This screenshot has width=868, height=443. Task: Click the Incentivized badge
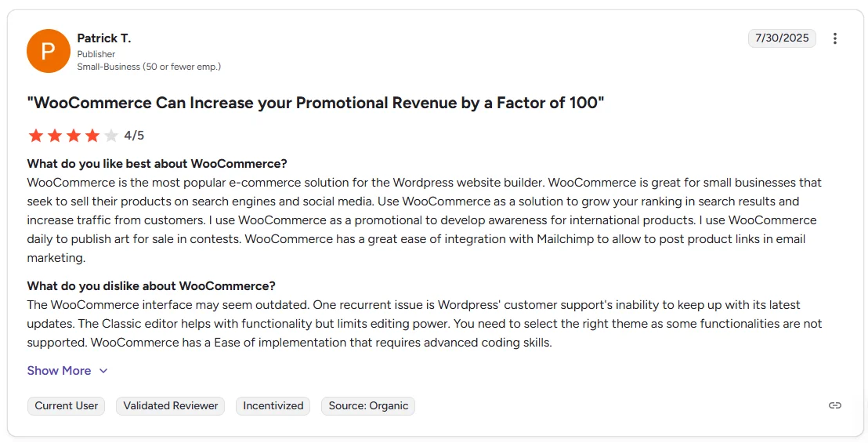(273, 406)
